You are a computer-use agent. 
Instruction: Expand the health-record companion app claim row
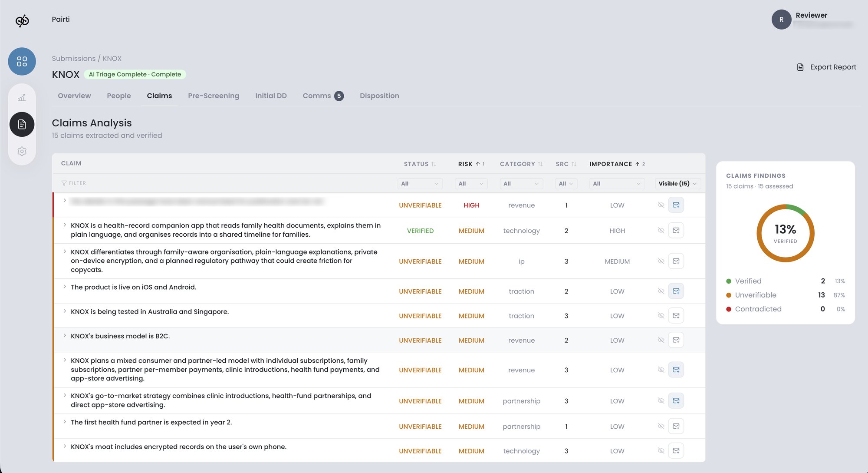tap(65, 225)
